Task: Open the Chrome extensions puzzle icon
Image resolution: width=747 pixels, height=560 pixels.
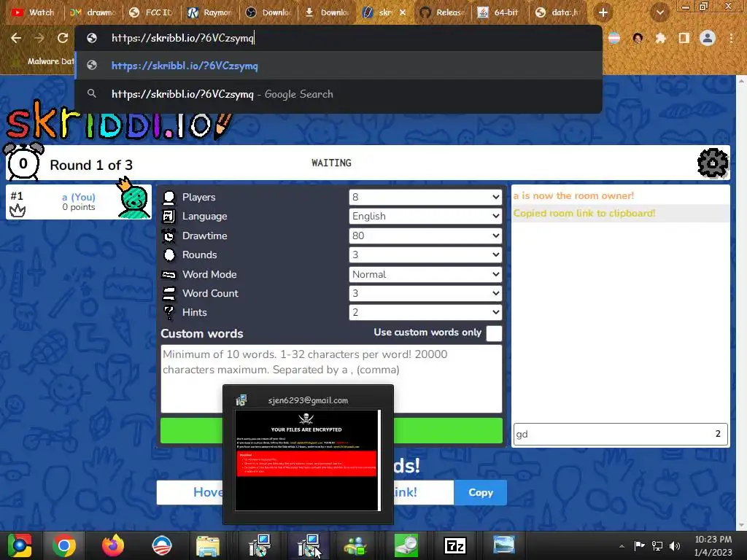Action: (x=660, y=38)
